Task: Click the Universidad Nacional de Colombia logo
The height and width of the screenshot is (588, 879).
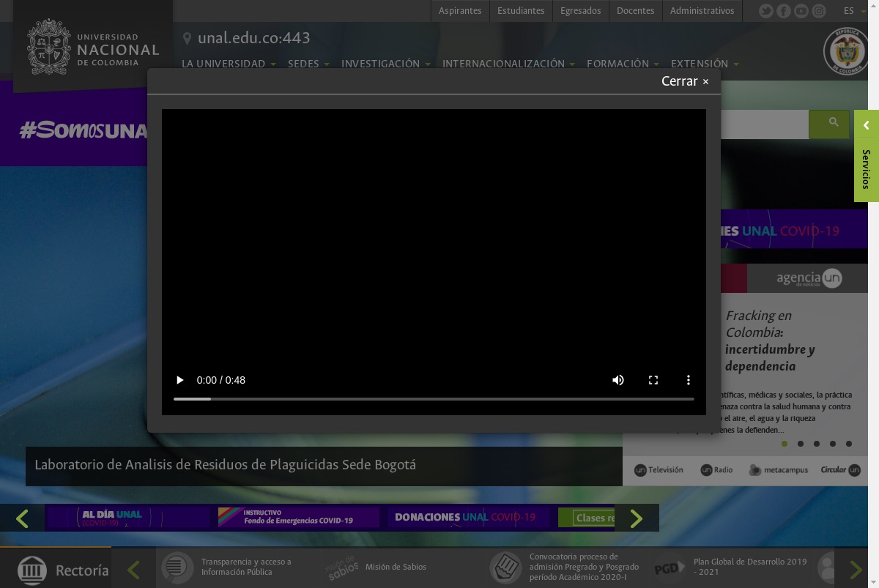Action: (x=93, y=47)
